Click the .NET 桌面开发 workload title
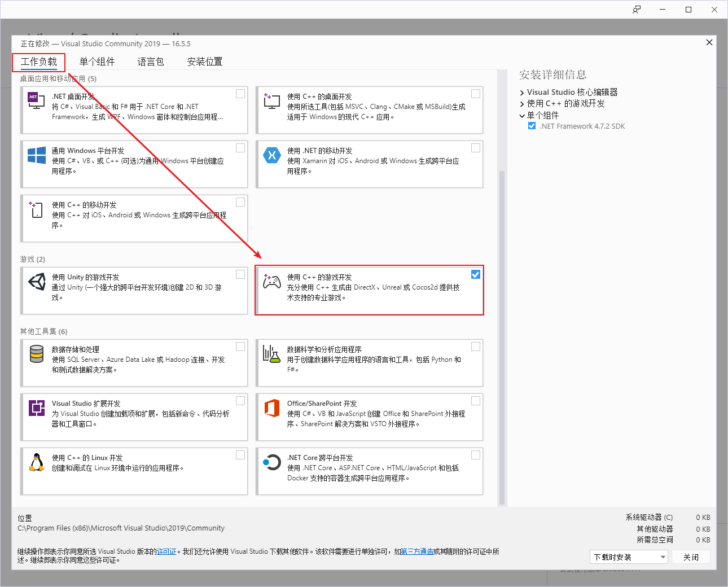Screen dimensions: 728x587 (73, 97)
